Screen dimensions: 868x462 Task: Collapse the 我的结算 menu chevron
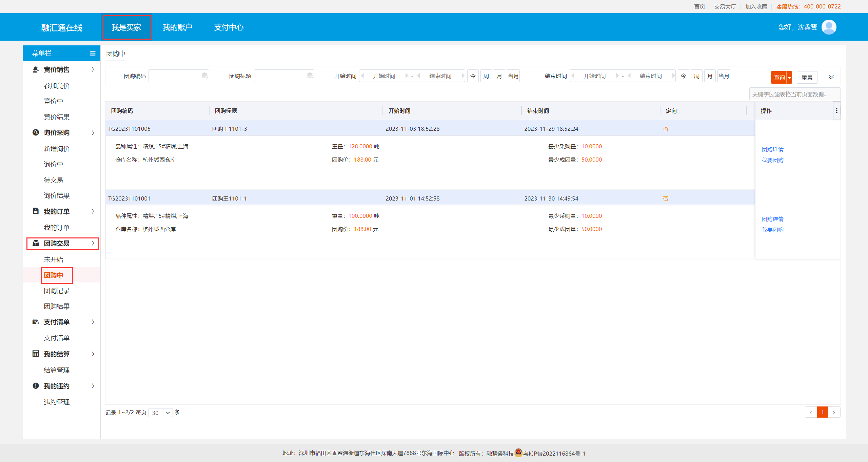pos(93,354)
